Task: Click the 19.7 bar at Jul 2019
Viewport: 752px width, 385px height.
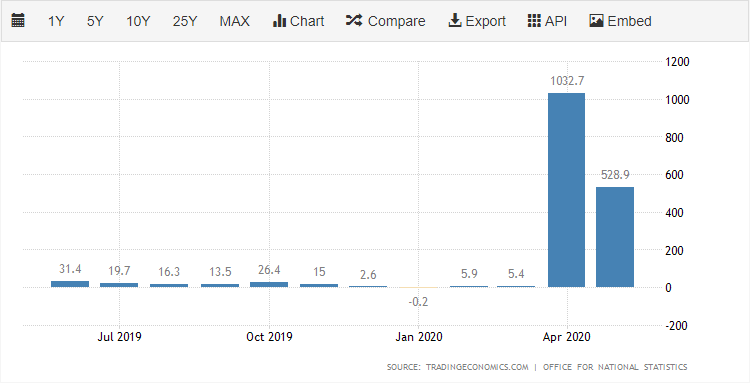Action: (119, 285)
